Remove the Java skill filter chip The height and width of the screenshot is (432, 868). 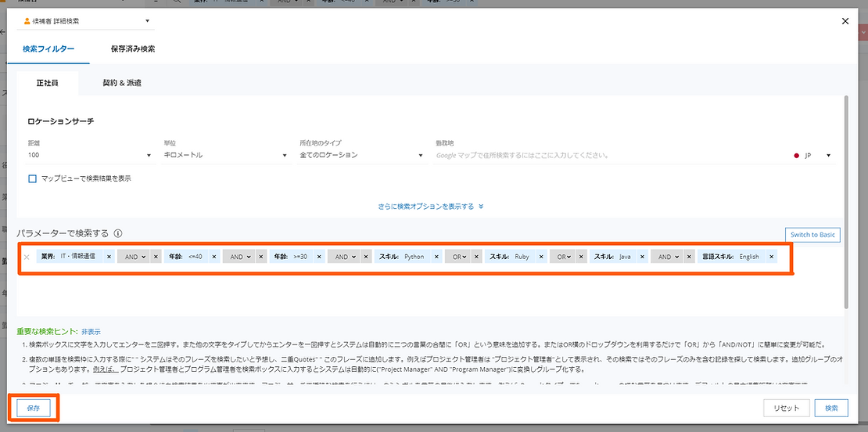coord(642,257)
